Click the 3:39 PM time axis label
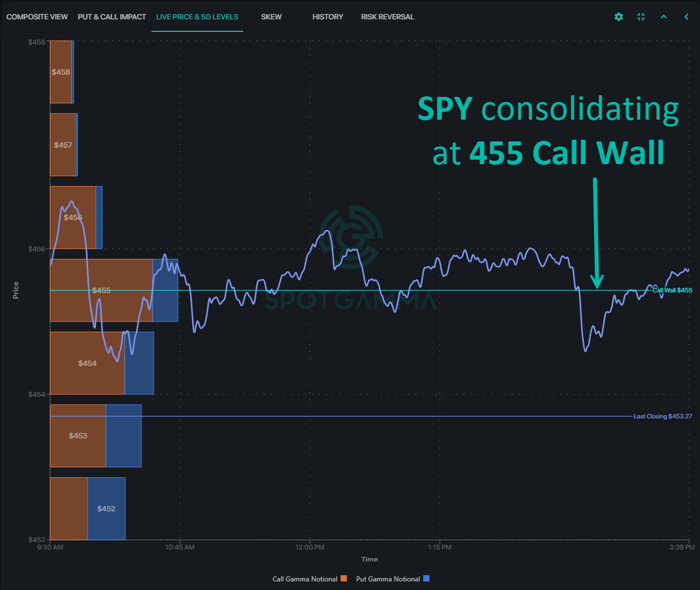This screenshot has height=590, width=700. [x=682, y=547]
